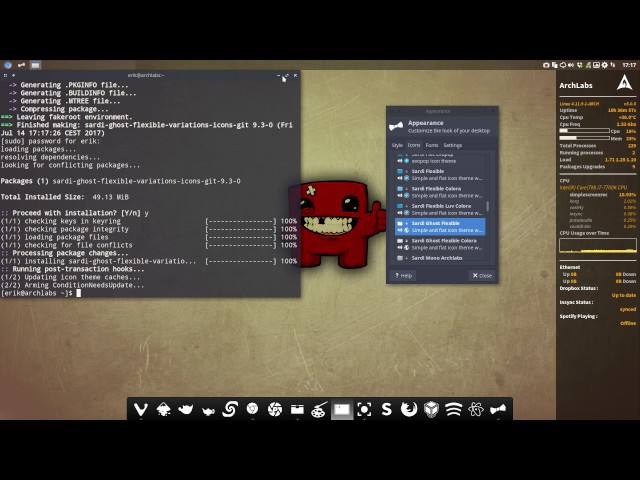Image resolution: width=640 pixels, height=480 pixels.
Task: Click the genie lamp icon in the dock
Action: click(x=208, y=410)
